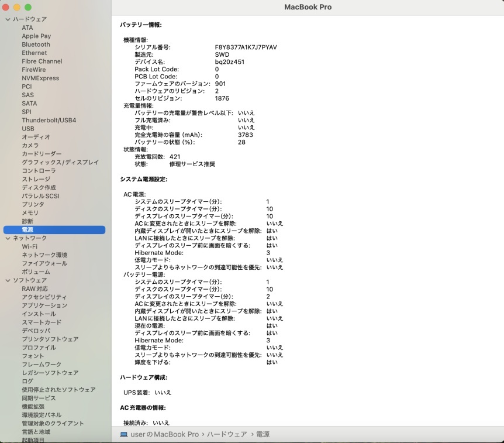Click the computer icon in the breadcrumb bar
Image resolution: width=504 pixels, height=443 pixels.
pos(123,434)
